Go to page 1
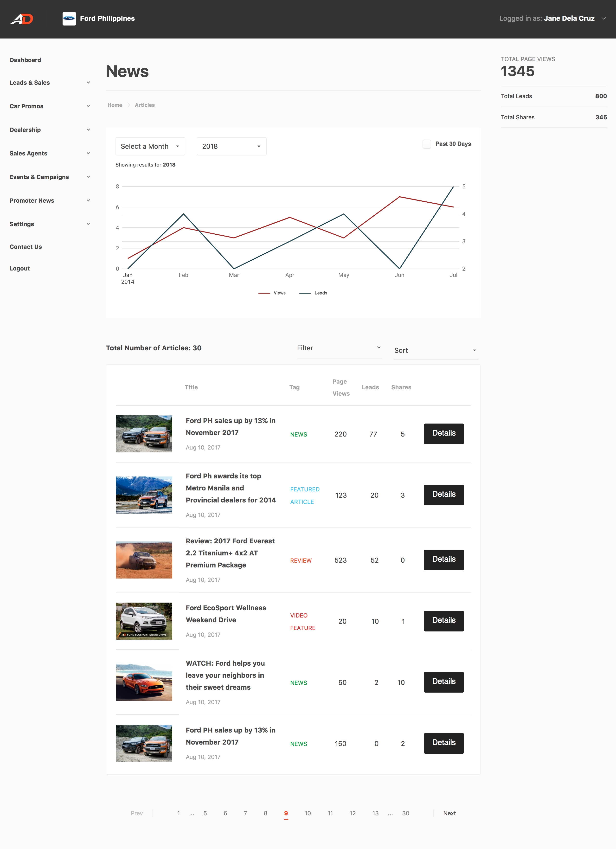Viewport: 616px width, 849px height. tap(179, 813)
